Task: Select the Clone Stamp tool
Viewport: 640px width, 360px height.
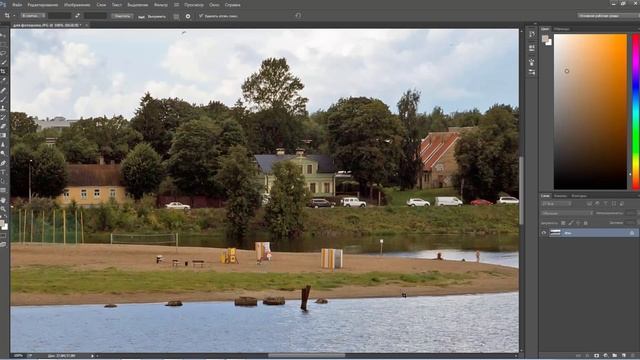Action: tap(3, 108)
